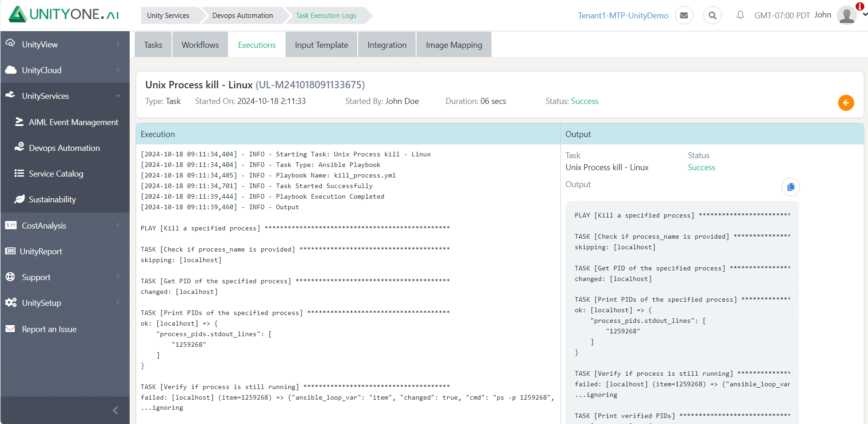Viewport: 868px width, 424px height.
Task: Open the Tenant1-MTP-UnityDemo tenant link
Action: click(x=623, y=15)
